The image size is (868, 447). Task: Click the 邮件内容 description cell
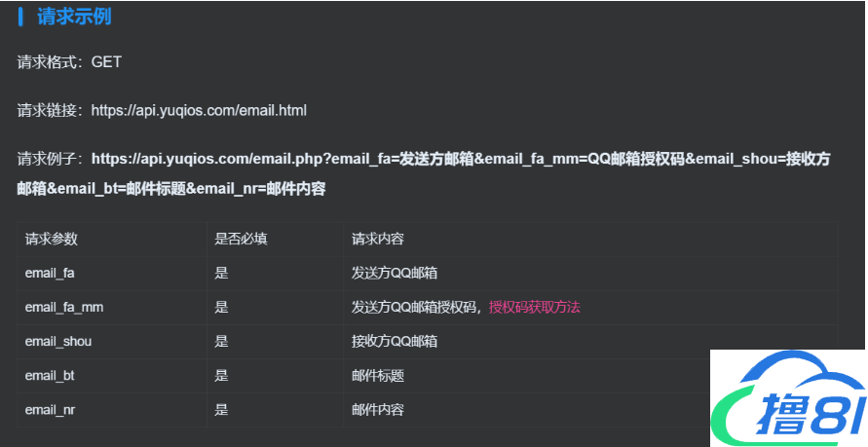pos(378,409)
